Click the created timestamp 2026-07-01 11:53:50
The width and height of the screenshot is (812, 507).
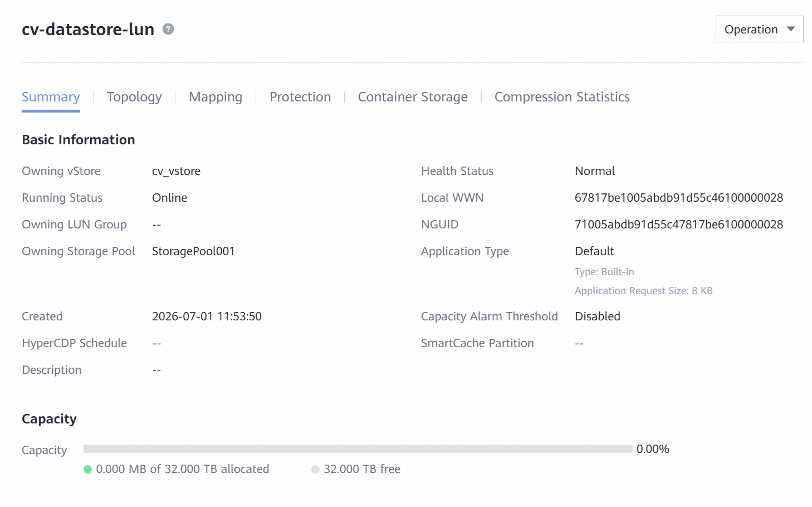click(207, 316)
